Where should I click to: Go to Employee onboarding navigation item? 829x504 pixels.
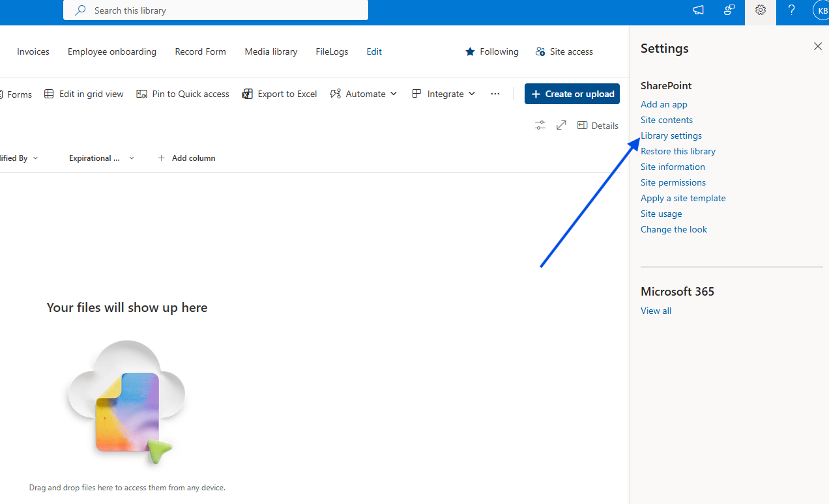(112, 51)
